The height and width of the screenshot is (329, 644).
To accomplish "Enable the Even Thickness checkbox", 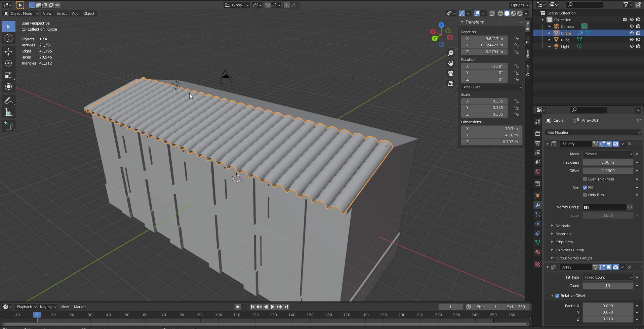I will 585,179.
